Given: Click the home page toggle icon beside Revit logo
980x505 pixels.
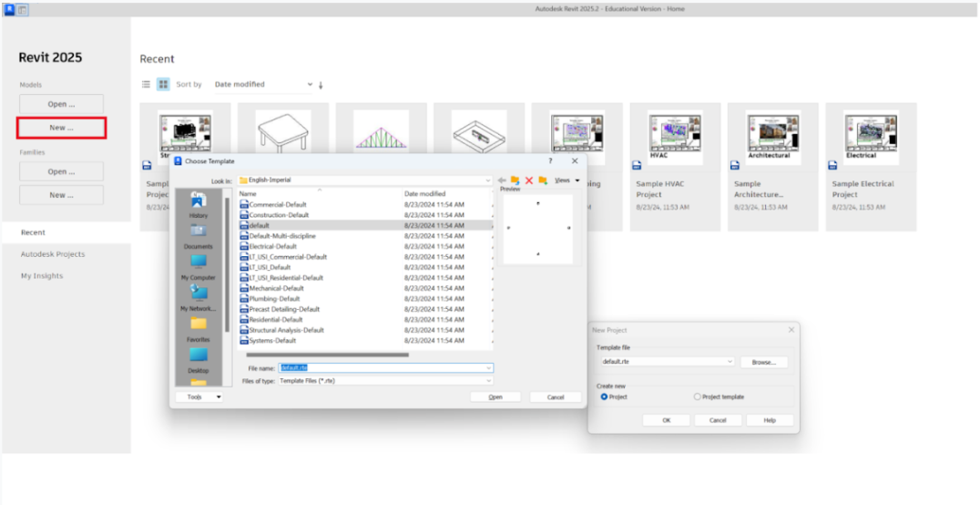Looking at the screenshot, I should (22, 9).
